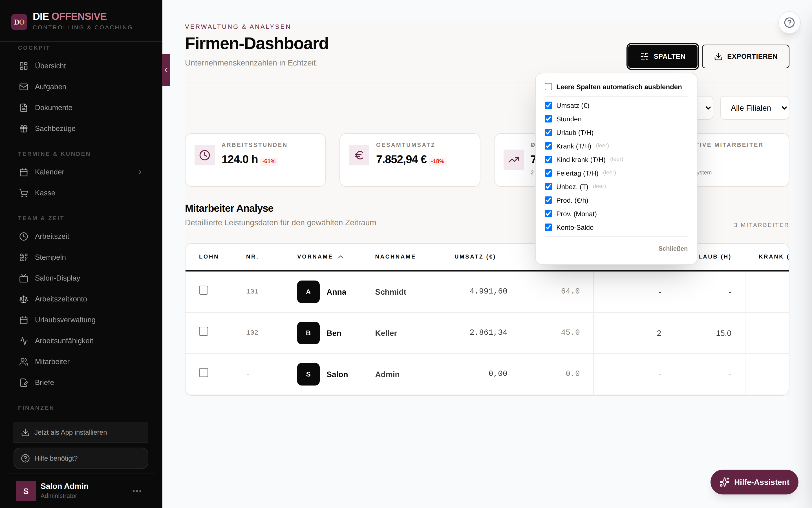Image resolution: width=812 pixels, height=508 pixels.
Task: Click the S avatar in Salon row
Action: point(308,374)
